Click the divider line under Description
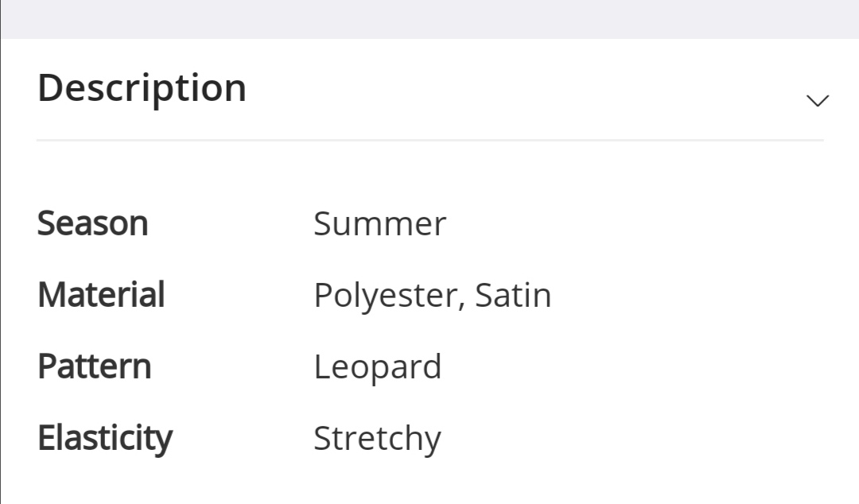The image size is (859, 504). (429, 140)
